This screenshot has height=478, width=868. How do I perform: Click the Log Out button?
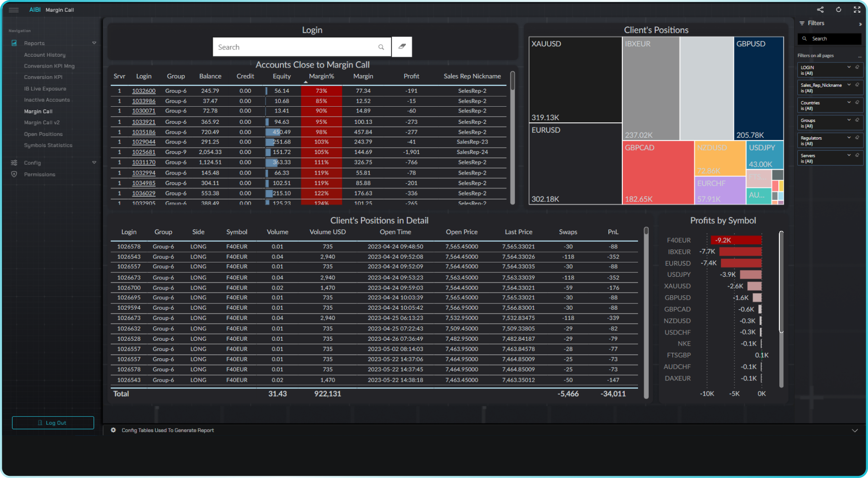53,423
